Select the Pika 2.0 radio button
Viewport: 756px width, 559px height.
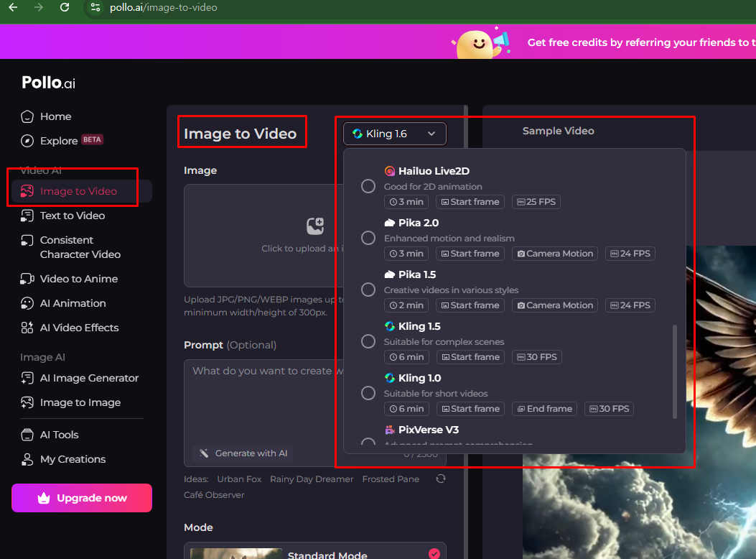[368, 238]
